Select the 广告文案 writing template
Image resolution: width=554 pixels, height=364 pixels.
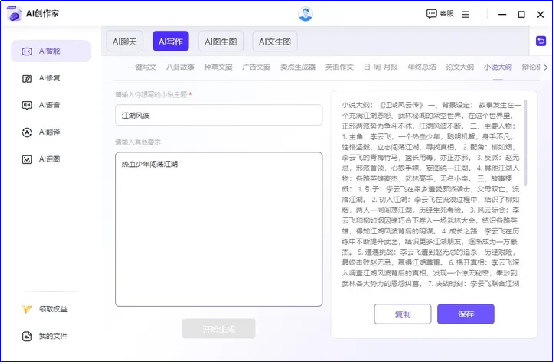click(256, 67)
